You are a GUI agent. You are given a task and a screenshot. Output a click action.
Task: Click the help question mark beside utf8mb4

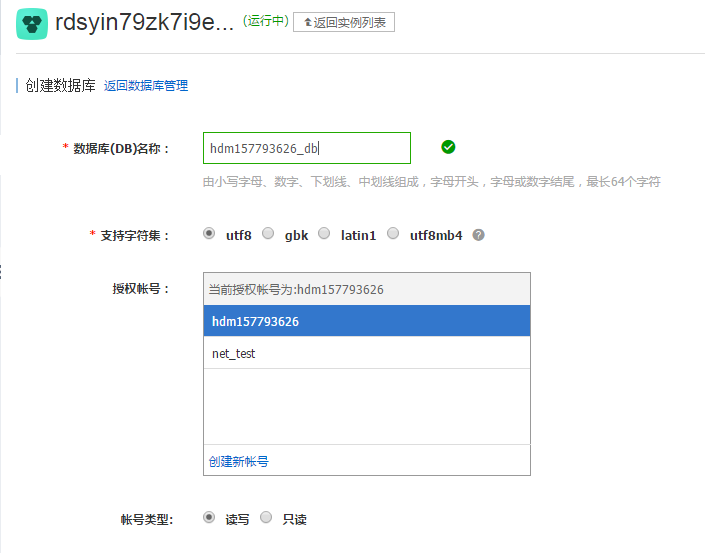click(479, 235)
